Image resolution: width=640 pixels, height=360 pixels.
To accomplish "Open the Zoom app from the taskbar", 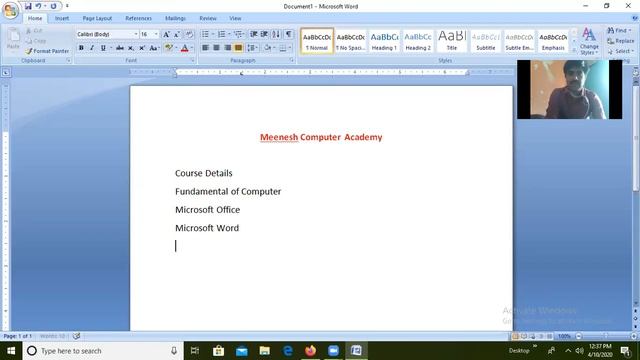I will (333, 351).
